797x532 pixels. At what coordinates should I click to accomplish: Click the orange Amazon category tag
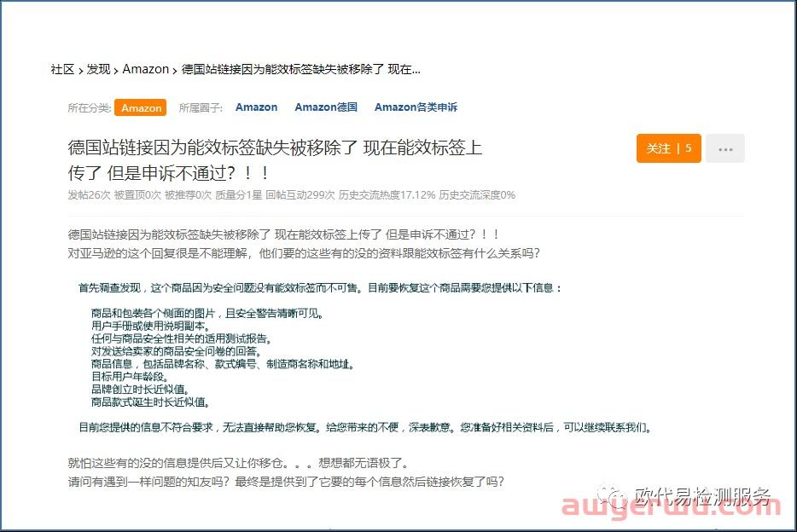(141, 108)
